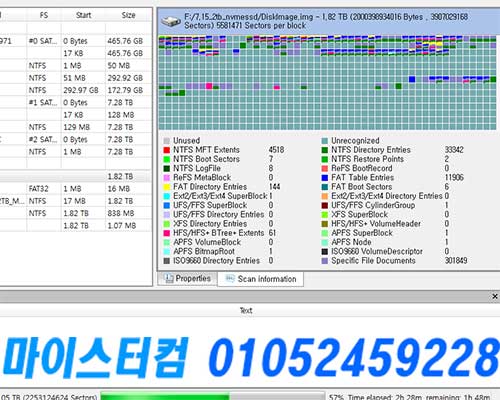Select the NTFS partition sized 172.79 GB

(76, 90)
